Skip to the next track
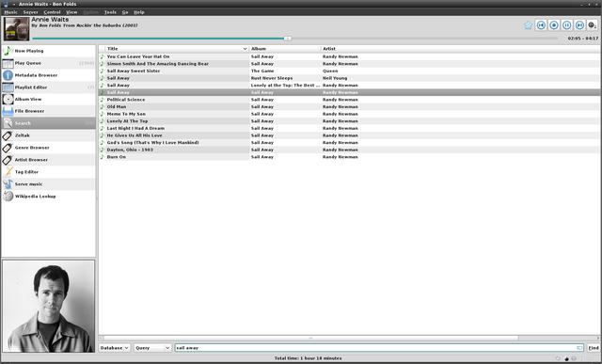This screenshot has height=364, width=602. pos(579,25)
